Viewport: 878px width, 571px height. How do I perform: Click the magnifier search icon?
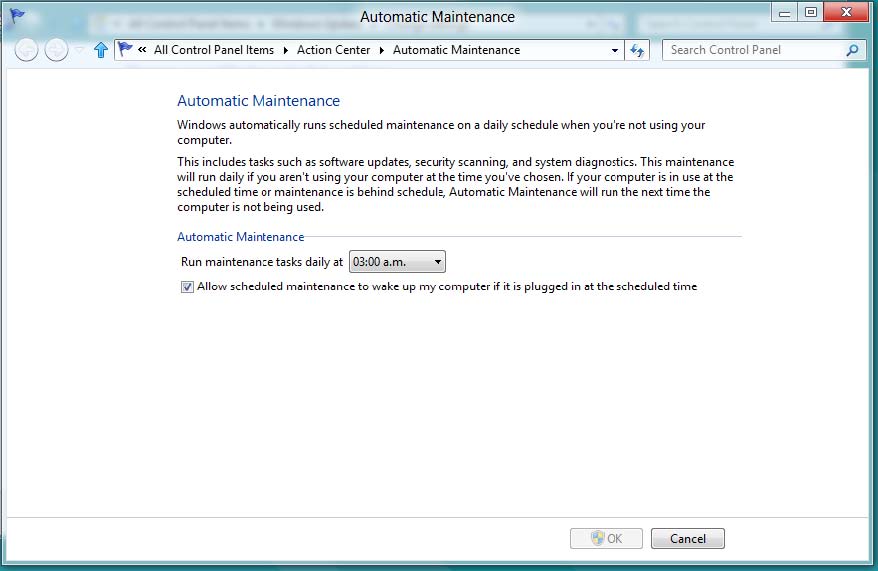(x=852, y=50)
